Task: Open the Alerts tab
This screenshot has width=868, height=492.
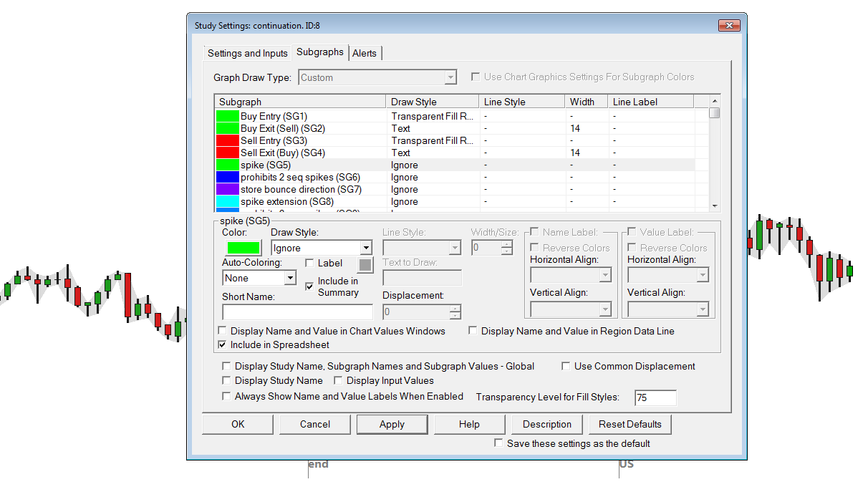Action: [365, 53]
